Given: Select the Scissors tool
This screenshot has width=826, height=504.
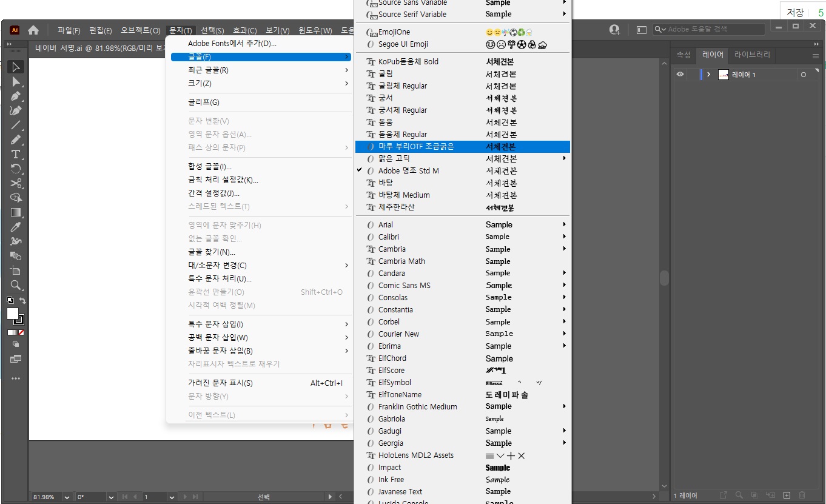Looking at the screenshot, I should click(16, 184).
